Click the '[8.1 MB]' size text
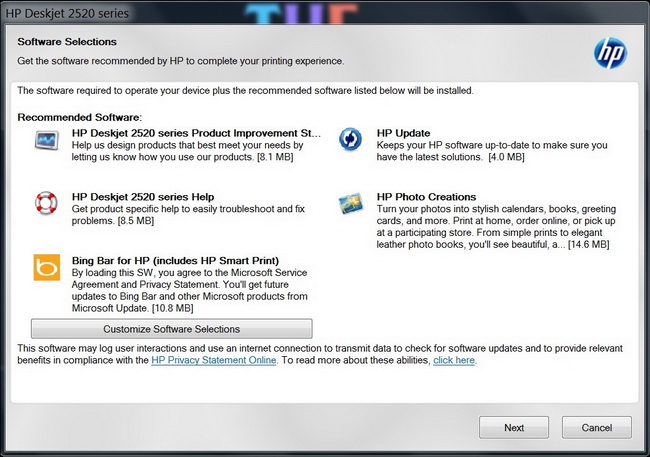Image resolution: width=650 pixels, height=457 pixels. 275,157
